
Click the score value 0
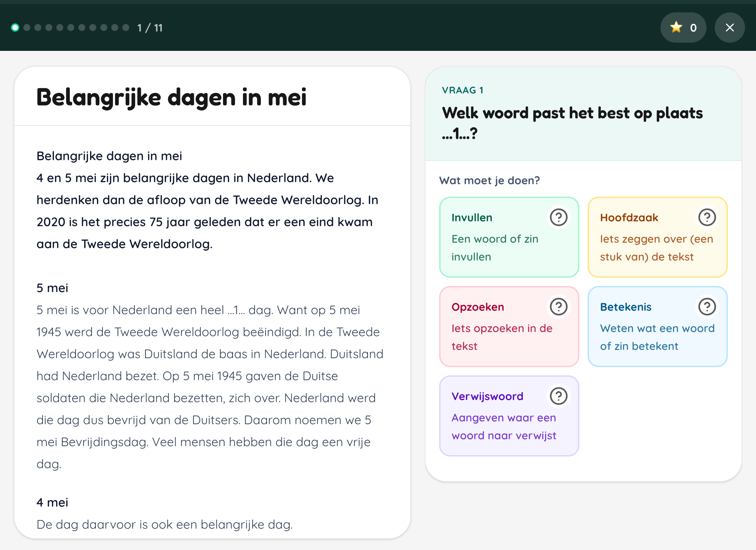coord(693,28)
